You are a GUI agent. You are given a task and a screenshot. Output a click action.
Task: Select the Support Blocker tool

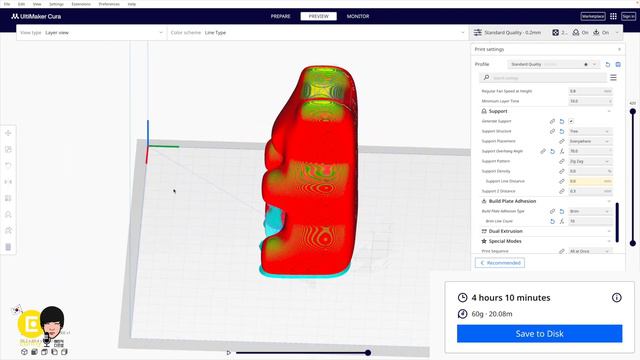[x=8, y=214]
